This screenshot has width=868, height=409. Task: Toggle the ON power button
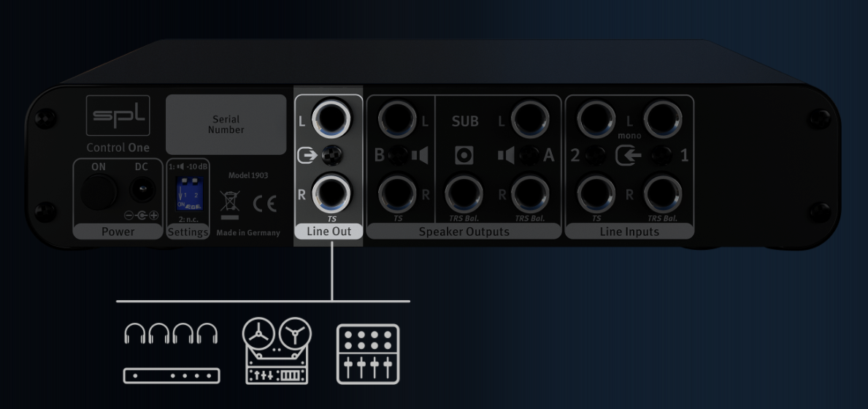99,191
